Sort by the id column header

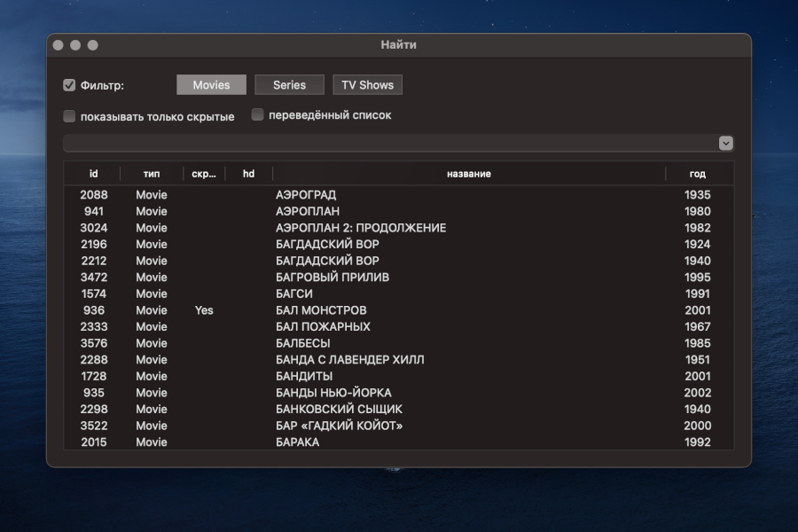pyautogui.click(x=93, y=174)
